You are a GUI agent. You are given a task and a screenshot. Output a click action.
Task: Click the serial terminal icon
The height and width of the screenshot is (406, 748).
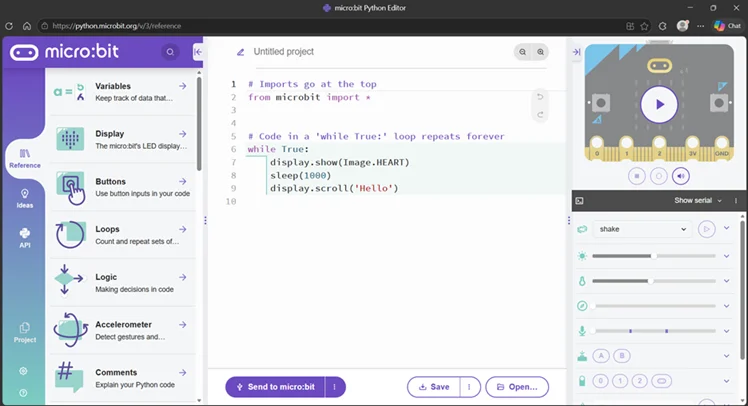(580, 201)
